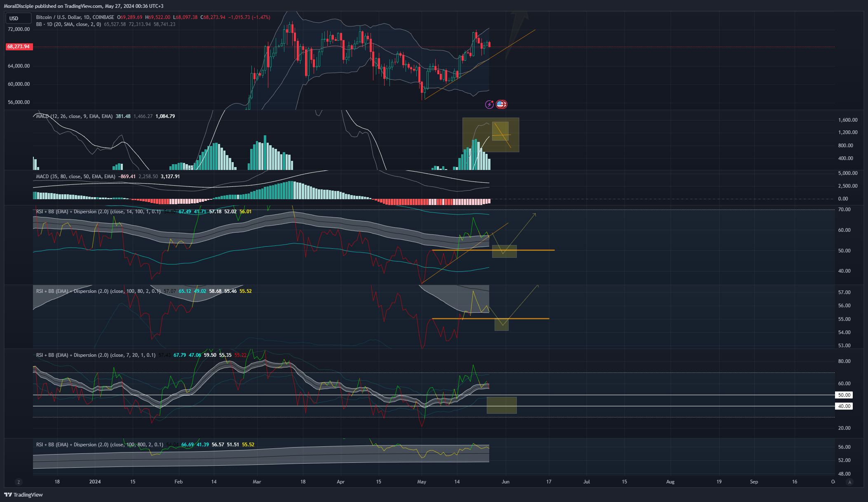
Task: Click the US flag economic event icon
Action: pos(501,104)
